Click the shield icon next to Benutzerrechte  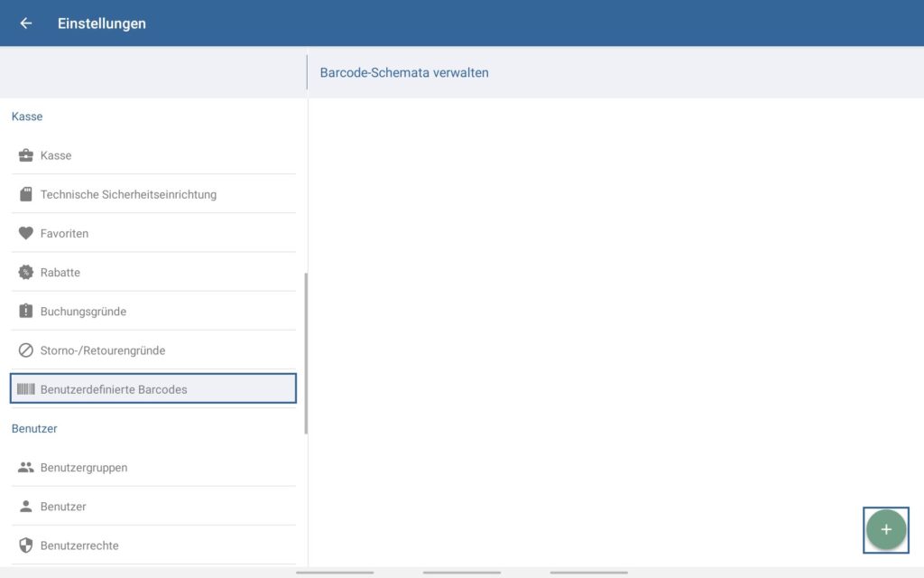(26, 545)
